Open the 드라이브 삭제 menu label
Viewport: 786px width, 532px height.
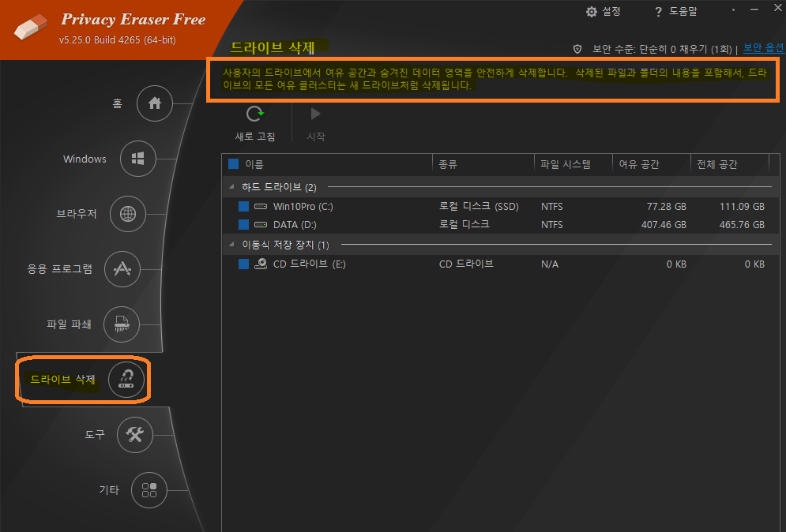62,379
